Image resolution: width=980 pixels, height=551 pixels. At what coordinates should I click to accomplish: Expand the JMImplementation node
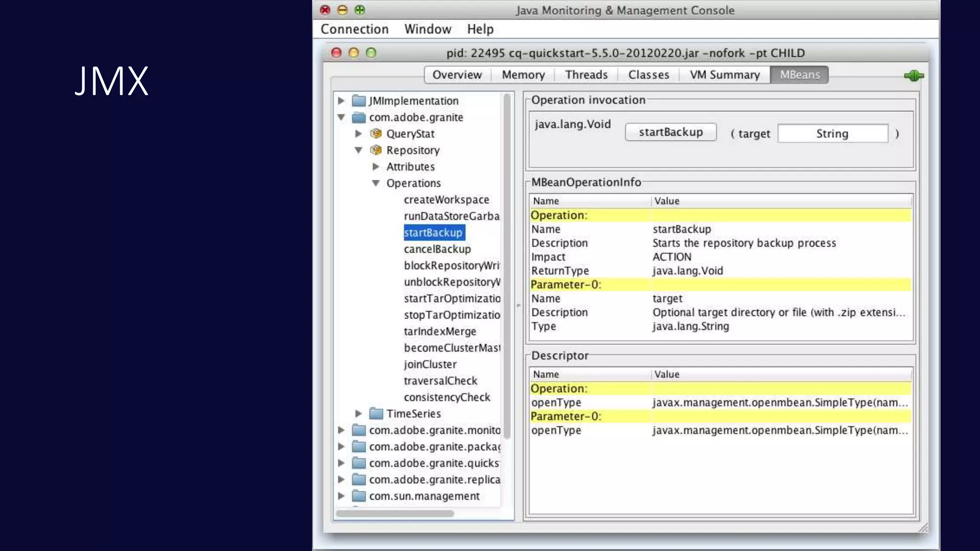coord(341,100)
